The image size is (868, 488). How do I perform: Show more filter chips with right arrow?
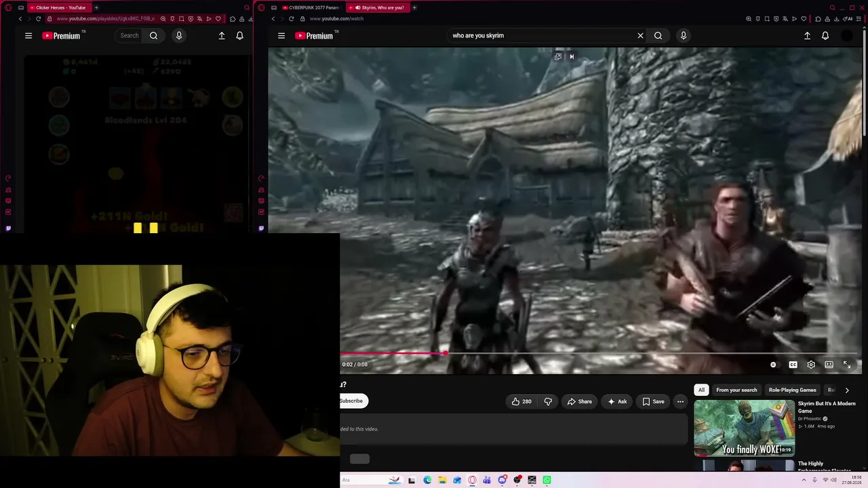coord(847,390)
